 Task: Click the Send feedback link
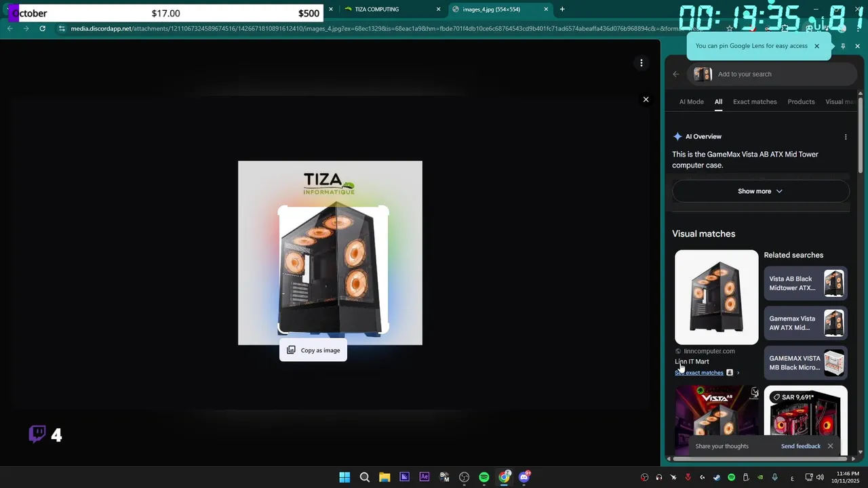coord(800,446)
